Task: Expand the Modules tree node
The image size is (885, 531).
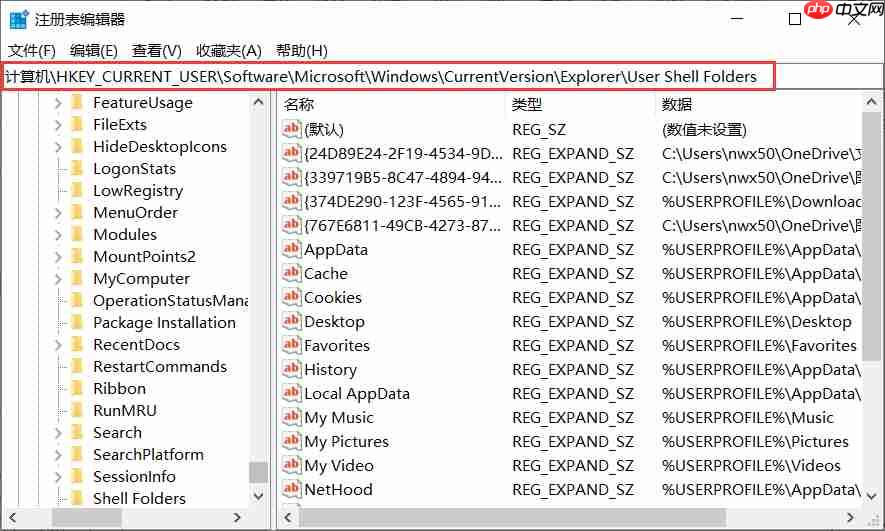Action: pyautogui.click(x=58, y=235)
